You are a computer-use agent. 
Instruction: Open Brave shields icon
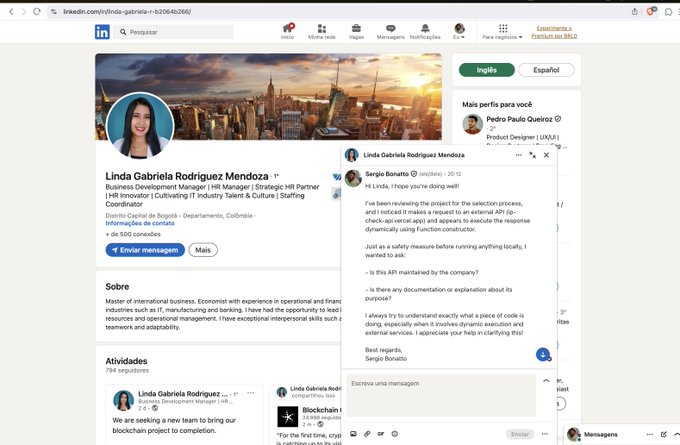[651, 11]
